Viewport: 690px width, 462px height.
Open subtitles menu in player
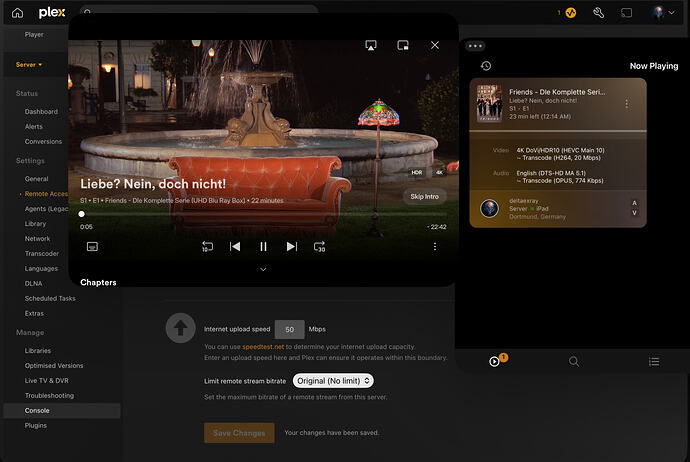(x=92, y=246)
